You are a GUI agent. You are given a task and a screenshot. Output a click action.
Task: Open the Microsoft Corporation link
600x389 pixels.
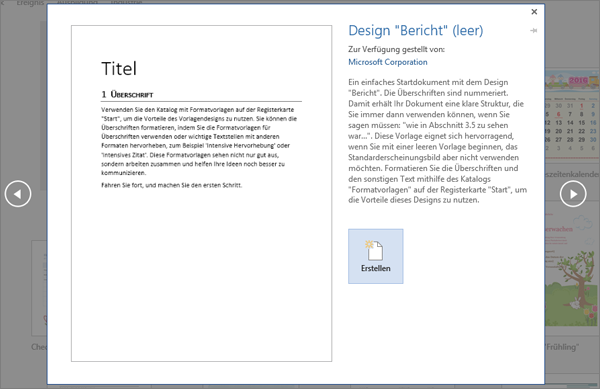point(388,62)
